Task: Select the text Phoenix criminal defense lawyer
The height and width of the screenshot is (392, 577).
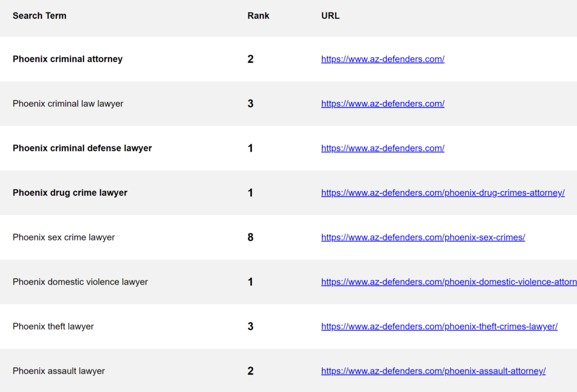Action: coord(82,148)
